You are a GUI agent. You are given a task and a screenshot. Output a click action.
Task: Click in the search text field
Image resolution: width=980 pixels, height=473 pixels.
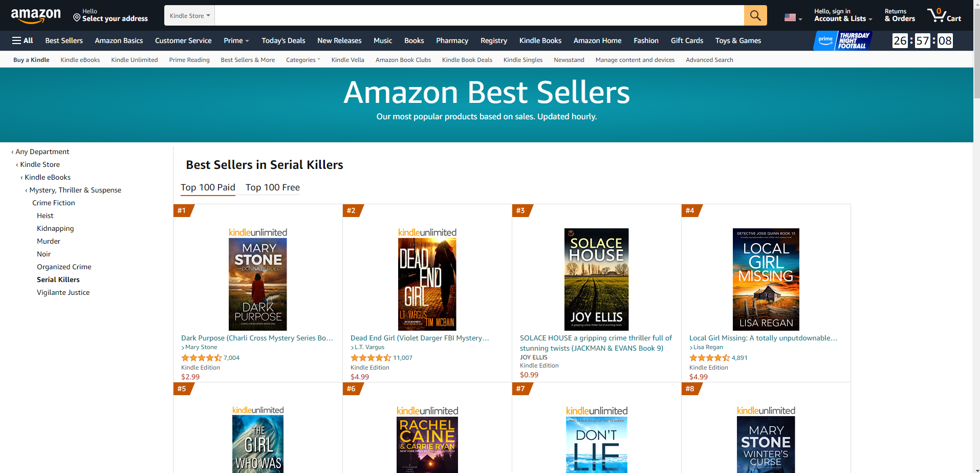pos(479,15)
